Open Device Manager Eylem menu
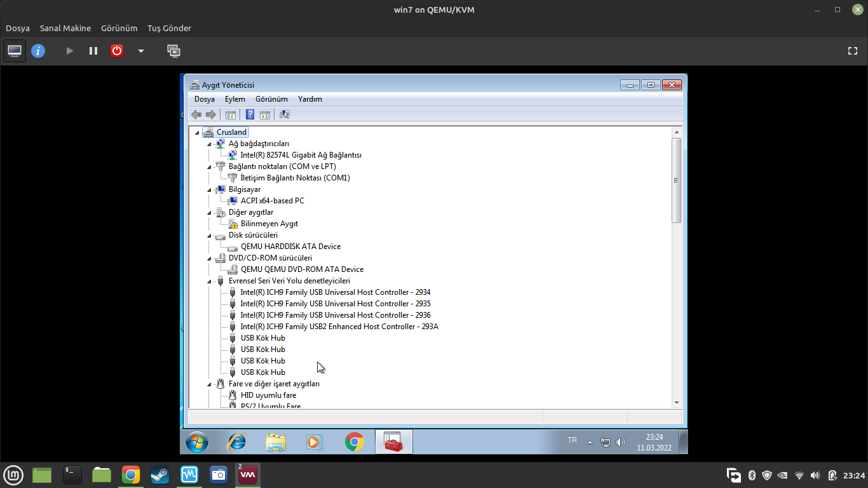This screenshot has width=868, height=488. point(234,99)
